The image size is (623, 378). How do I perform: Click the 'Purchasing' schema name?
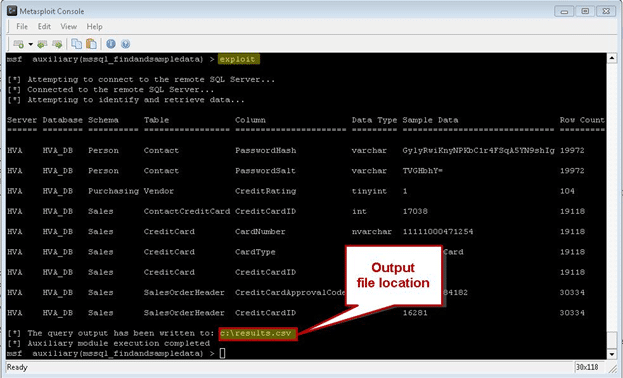[x=113, y=191]
